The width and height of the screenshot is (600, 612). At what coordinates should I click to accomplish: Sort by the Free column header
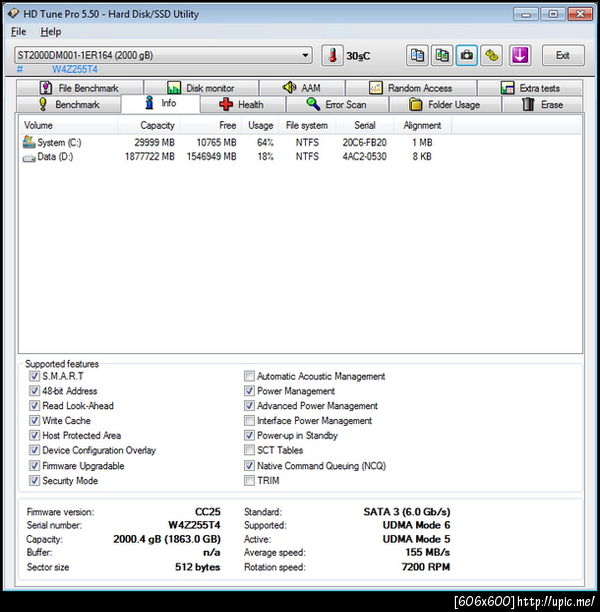[211, 125]
